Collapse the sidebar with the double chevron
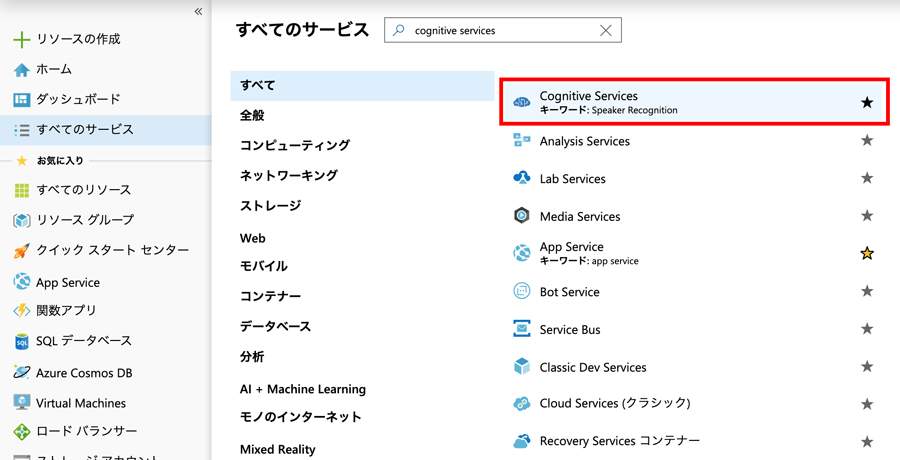Screen dimensions: 900x460 click(x=198, y=11)
